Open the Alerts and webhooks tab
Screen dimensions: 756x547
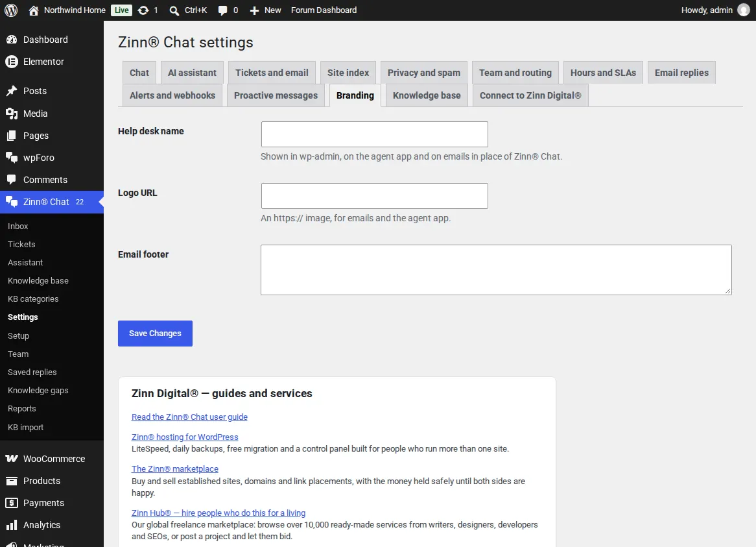(172, 95)
